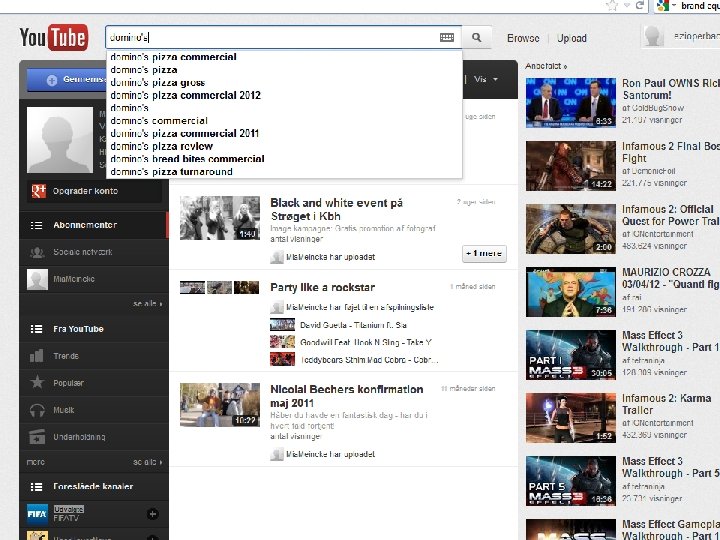This screenshot has width=720, height=540.
Task: Click the '+1 mere' button
Action: 484,253
